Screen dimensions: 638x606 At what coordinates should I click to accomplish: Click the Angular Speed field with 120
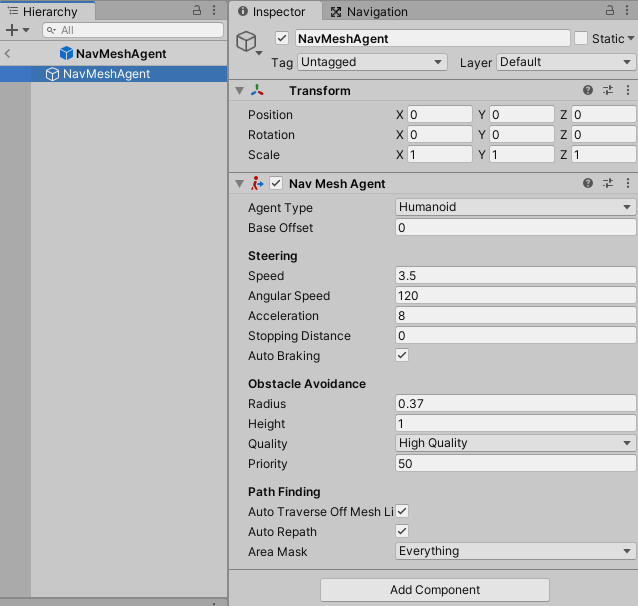[516, 295]
